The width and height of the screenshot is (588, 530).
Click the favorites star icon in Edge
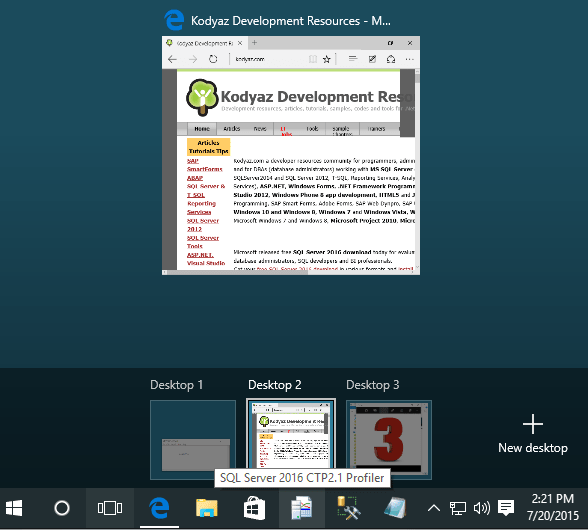[x=327, y=59]
